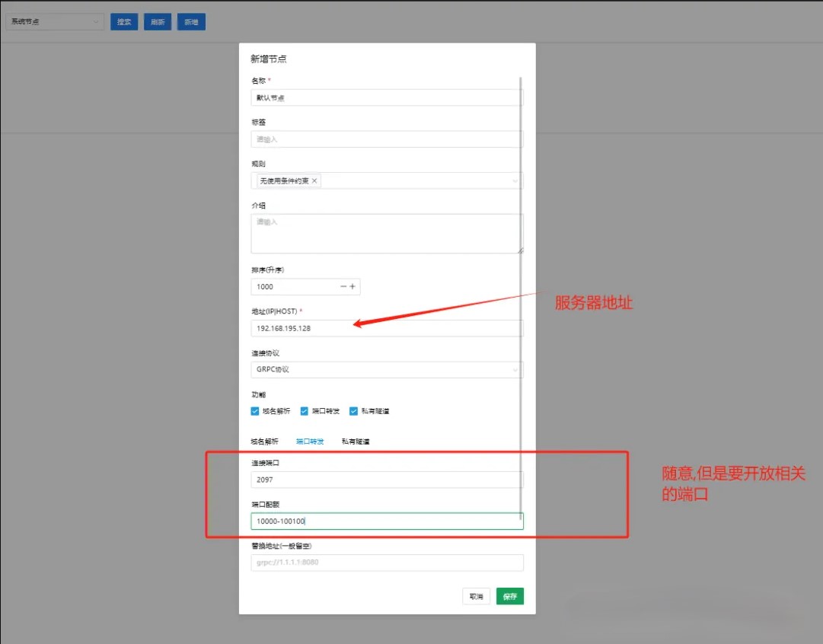
Task: Click the 名称 field with 默认节点
Action: [x=387, y=98]
